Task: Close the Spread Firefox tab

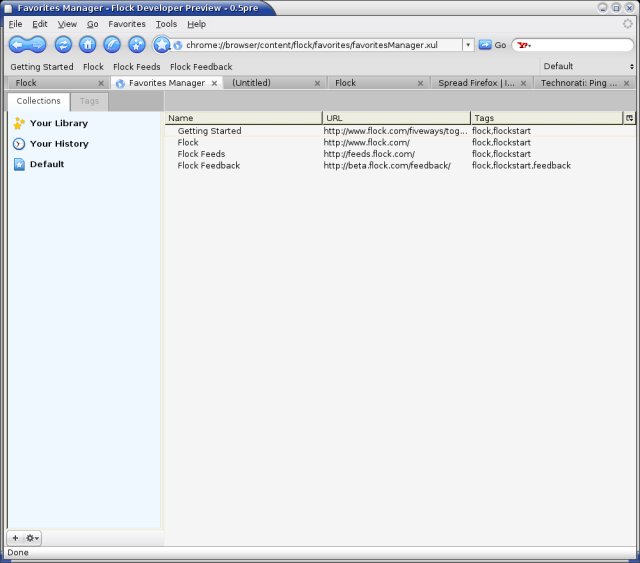Action: (x=523, y=83)
